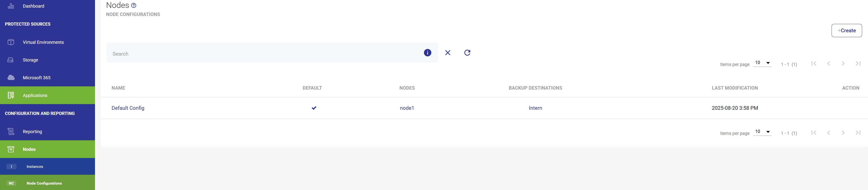The height and width of the screenshot is (190, 868).
Task: Click the Microsoft 365 cloud icon
Action: point(11,78)
